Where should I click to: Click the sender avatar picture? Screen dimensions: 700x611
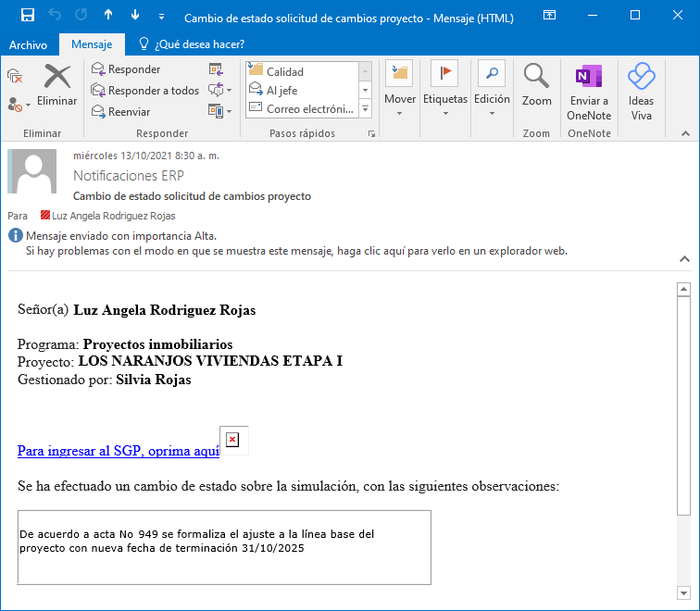(32, 171)
